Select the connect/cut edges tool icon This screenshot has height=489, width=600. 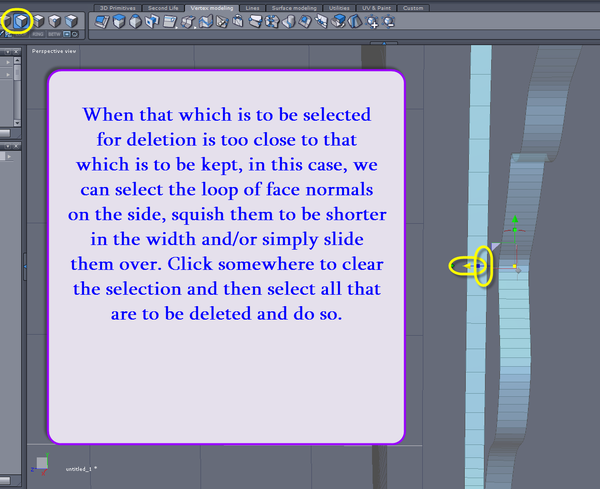point(222,21)
